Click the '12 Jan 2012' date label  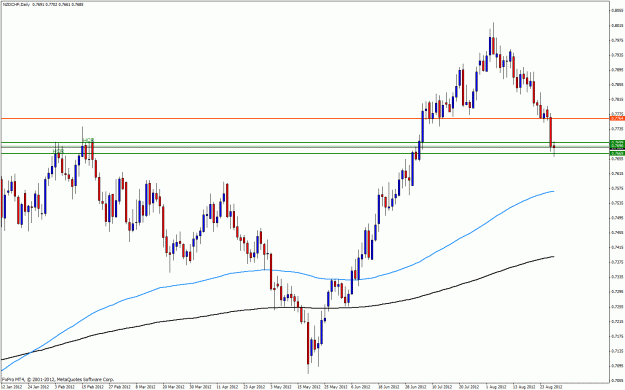click(12, 387)
